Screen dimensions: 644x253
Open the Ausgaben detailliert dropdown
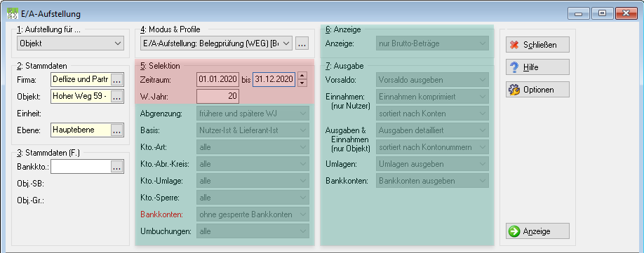[432, 130]
